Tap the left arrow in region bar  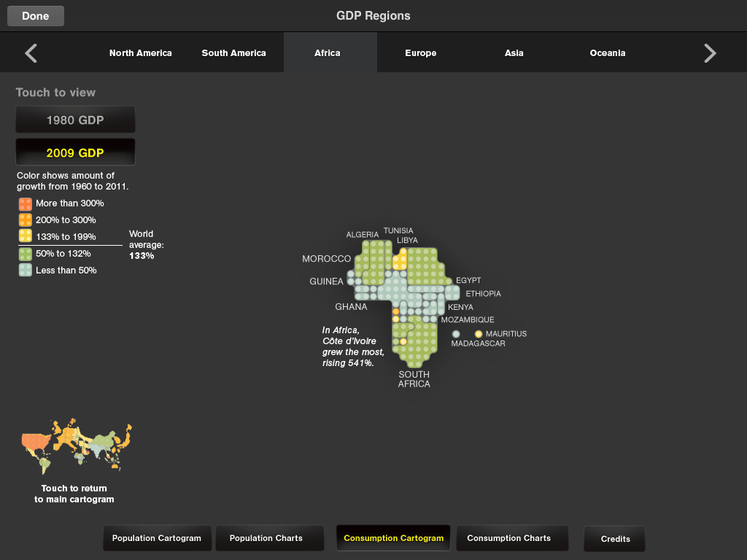click(31, 53)
